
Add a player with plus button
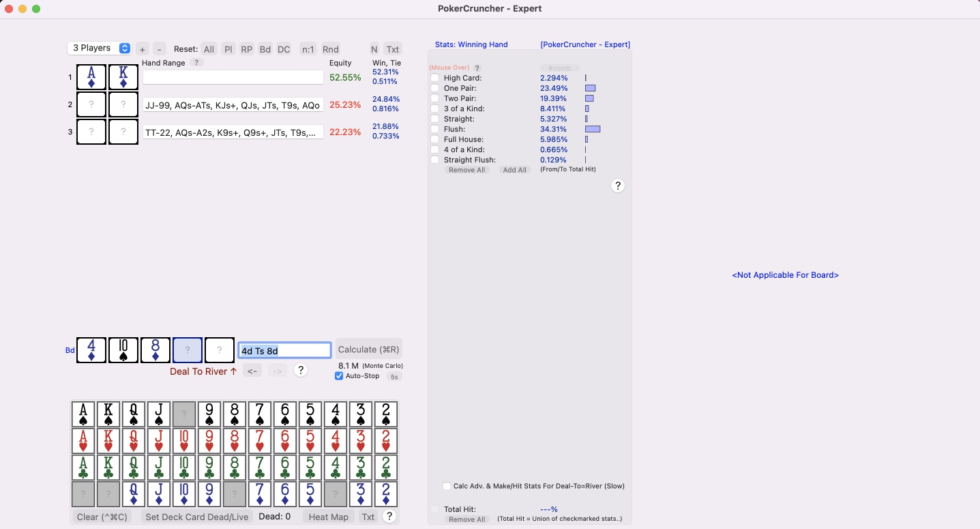tap(142, 49)
